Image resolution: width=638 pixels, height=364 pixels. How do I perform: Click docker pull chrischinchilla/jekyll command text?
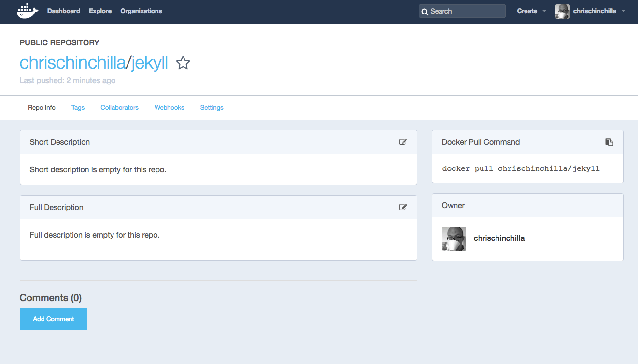pos(521,168)
